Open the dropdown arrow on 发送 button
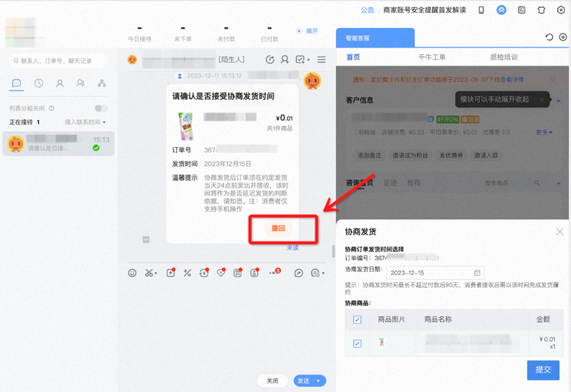 coord(318,381)
